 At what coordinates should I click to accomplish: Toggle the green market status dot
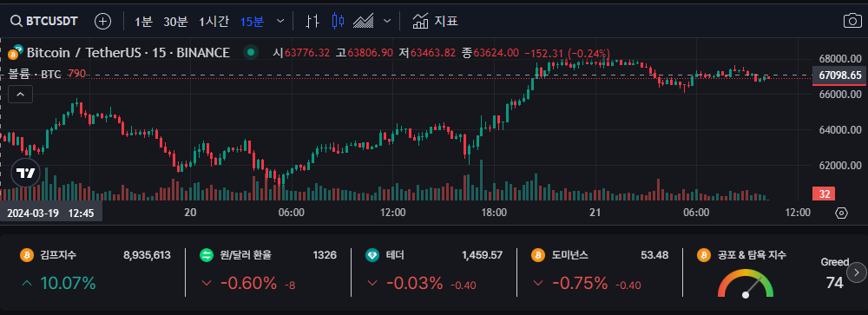pyautogui.click(x=251, y=53)
